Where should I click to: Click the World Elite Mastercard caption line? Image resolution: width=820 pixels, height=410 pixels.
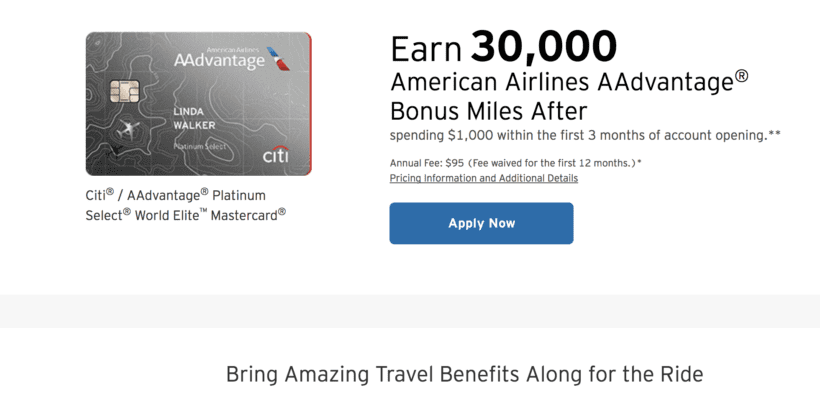[211, 214]
